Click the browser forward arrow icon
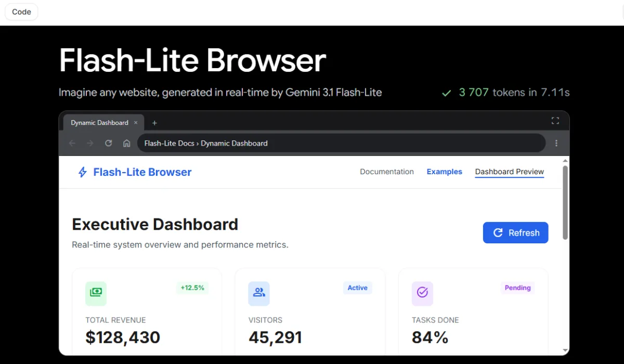 coord(90,143)
